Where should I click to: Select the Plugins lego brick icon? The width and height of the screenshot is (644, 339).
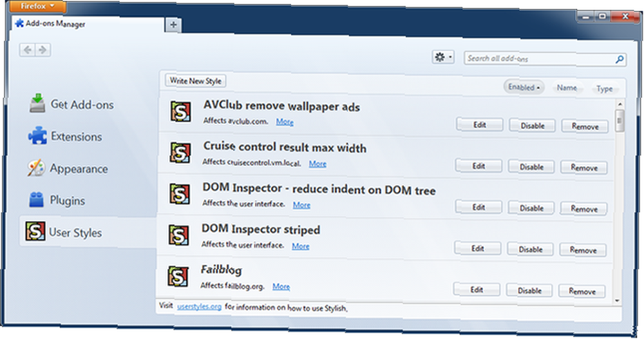tap(36, 200)
